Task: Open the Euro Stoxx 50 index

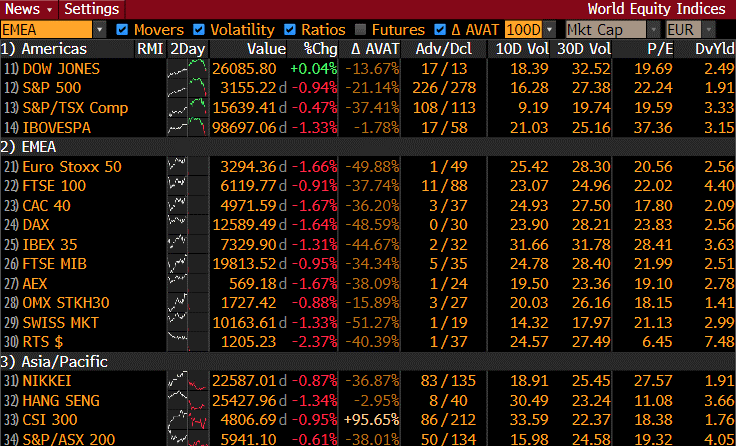Action: pos(72,166)
